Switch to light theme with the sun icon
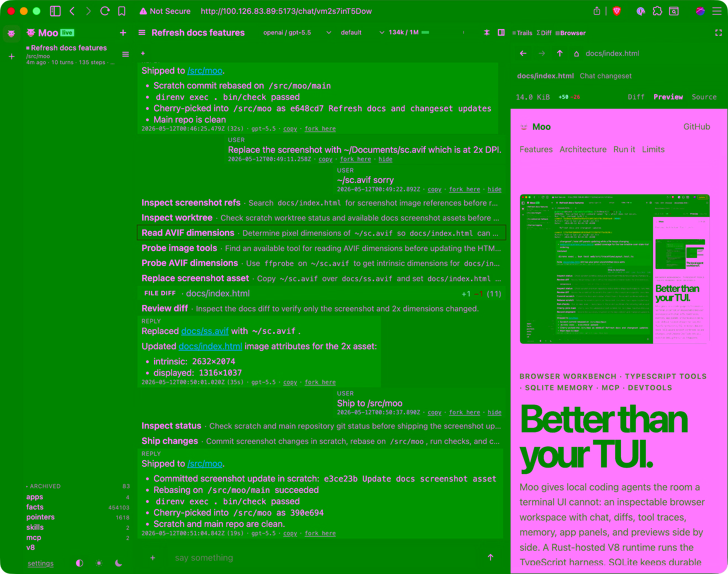The height and width of the screenshot is (574, 728). pyautogui.click(x=99, y=563)
